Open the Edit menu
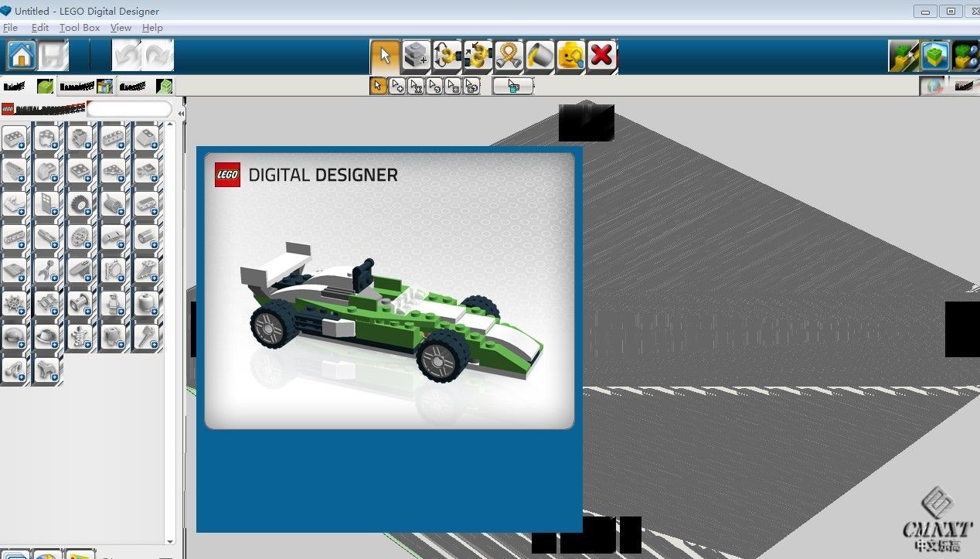This screenshot has height=559, width=980. 40,27
